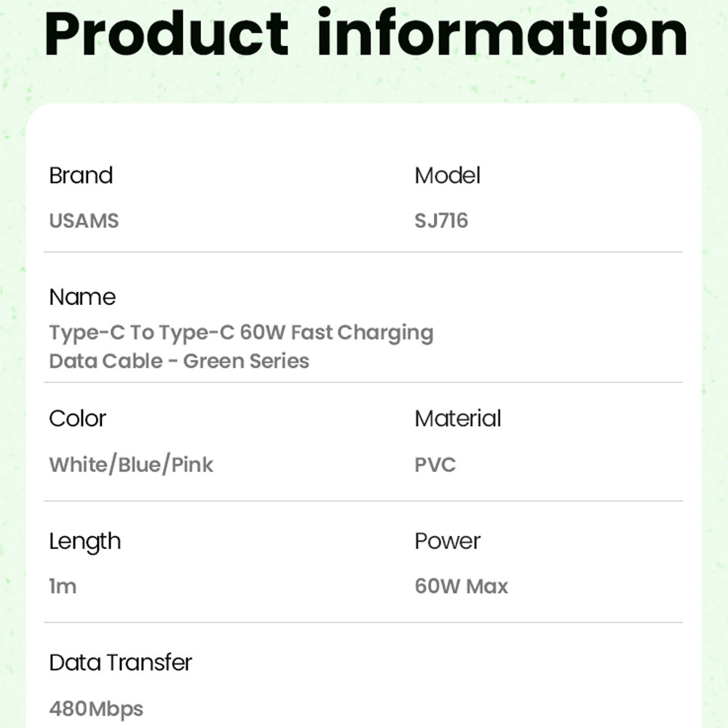
Task: Click the SJ716 model number
Action: coord(441,221)
